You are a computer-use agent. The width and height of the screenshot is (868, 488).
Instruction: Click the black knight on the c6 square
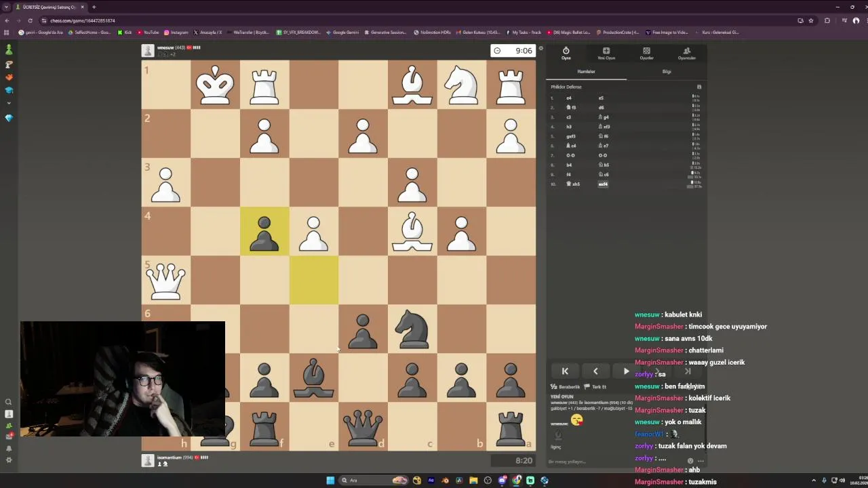pyautogui.click(x=412, y=329)
